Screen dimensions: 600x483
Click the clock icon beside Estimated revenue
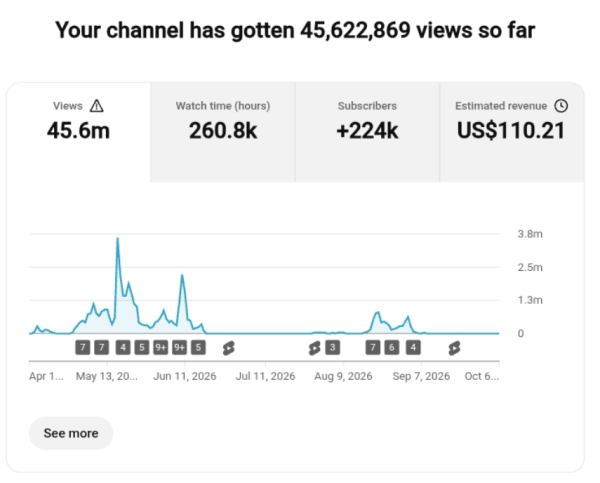tap(561, 106)
